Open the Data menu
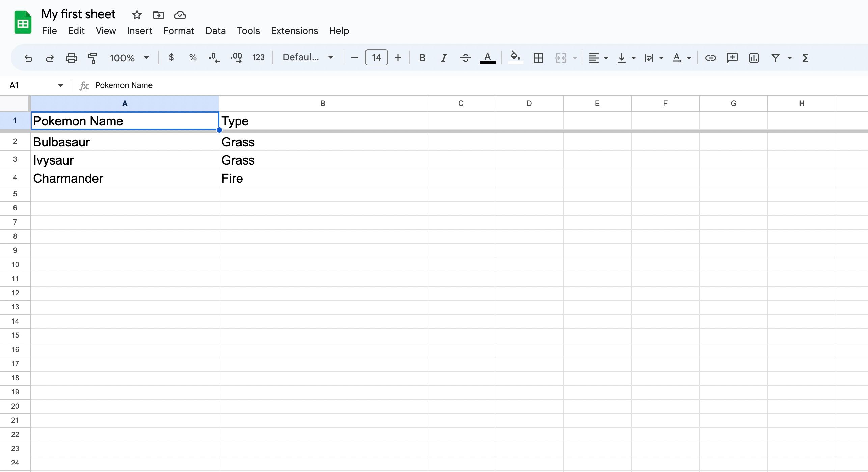 (x=216, y=31)
